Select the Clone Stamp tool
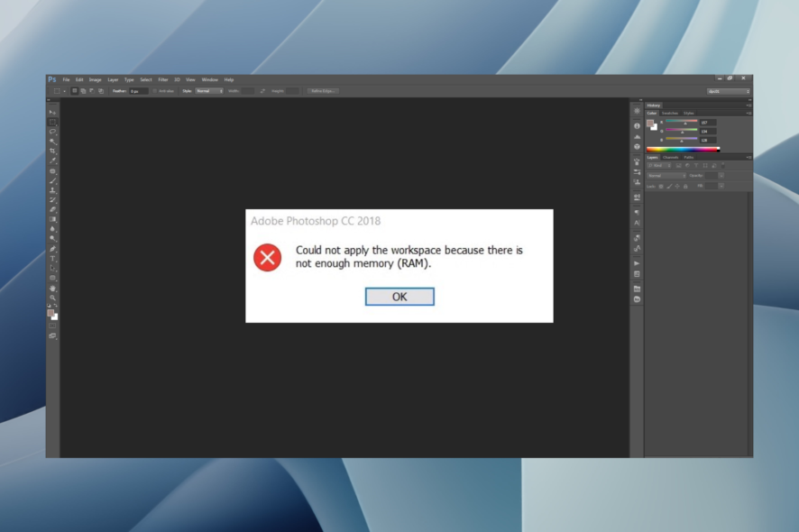Screen dimensions: 799x532 tap(52, 190)
